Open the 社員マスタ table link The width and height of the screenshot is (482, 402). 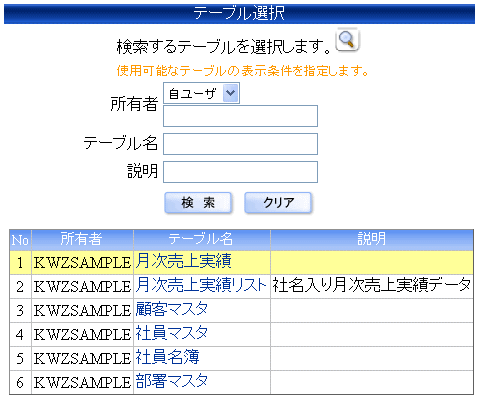[x=172, y=334]
